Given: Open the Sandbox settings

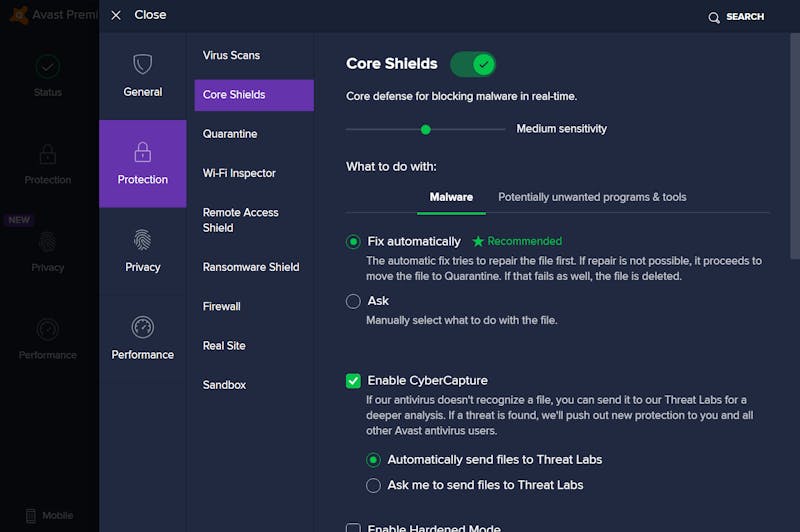Looking at the screenshot, I should click(224, 385).
